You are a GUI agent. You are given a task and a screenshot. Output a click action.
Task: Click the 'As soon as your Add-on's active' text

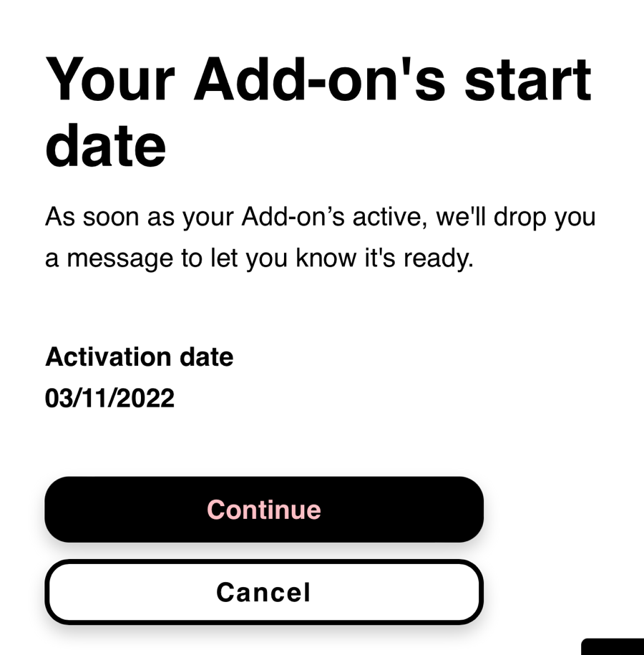click(x=320, y=216)
